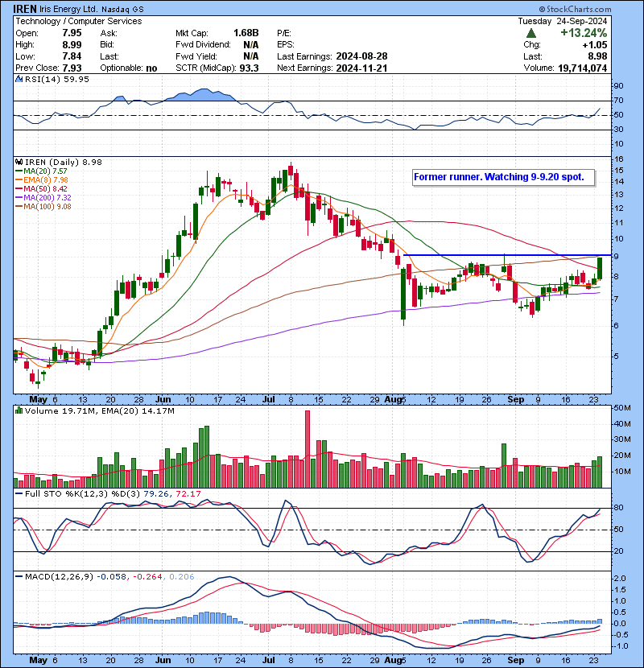Click the 80 level on stochastic axis
The image size is (644, 668).
[x=618, y=508]
